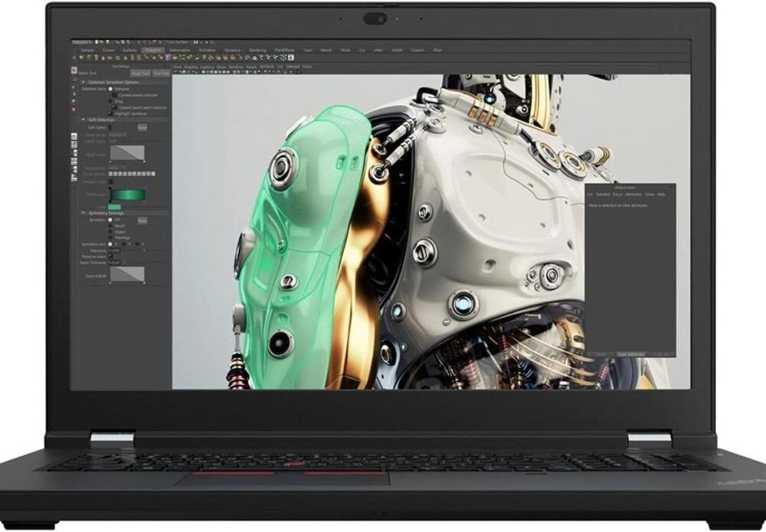Toggle Camera based selection checkbox
The width and height of the screenshot is (766, 532).
click(114, 95)
